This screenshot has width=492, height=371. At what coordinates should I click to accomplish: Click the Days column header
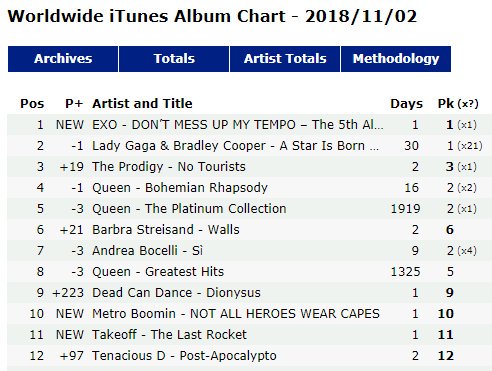pyautogui.click(x=406, y=104)
